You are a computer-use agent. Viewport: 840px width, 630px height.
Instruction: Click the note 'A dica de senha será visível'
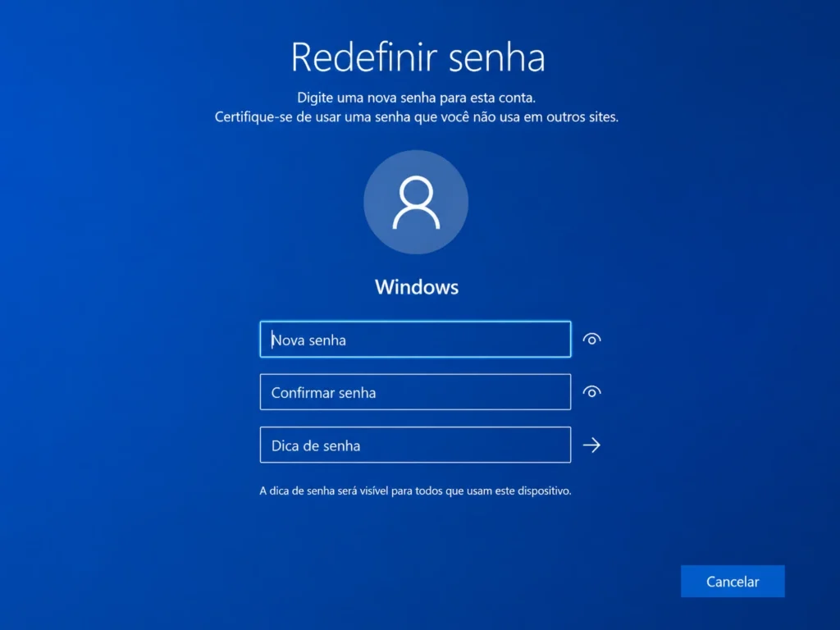[x=415, y=491]
